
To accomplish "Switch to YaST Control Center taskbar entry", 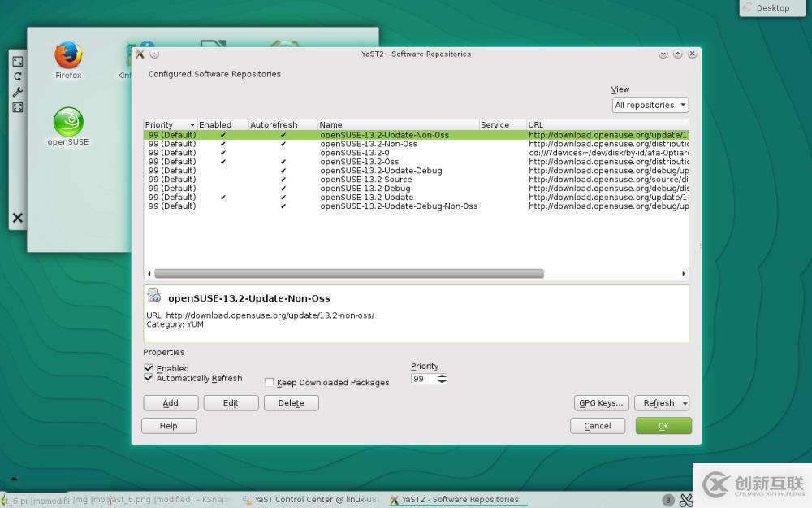I will point(310,500).
